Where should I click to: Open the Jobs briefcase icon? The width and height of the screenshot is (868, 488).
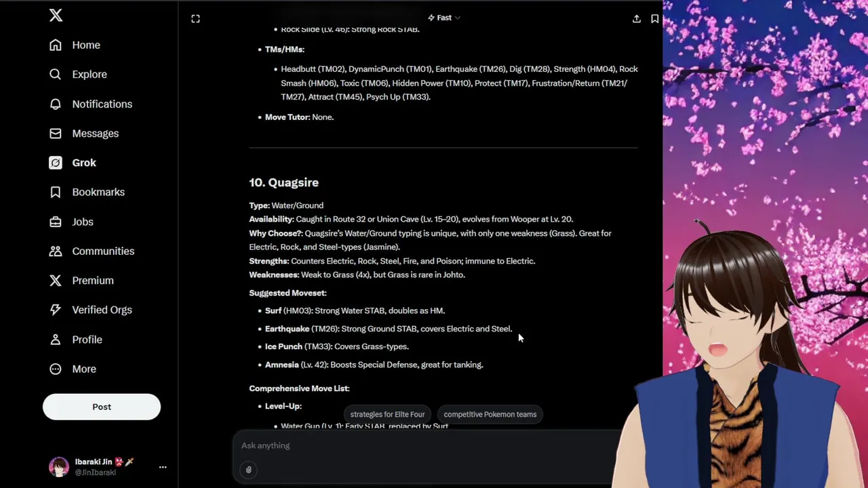pos(56,222)
